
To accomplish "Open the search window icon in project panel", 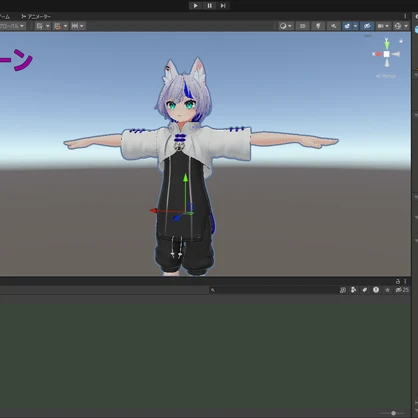I will 343,290.
